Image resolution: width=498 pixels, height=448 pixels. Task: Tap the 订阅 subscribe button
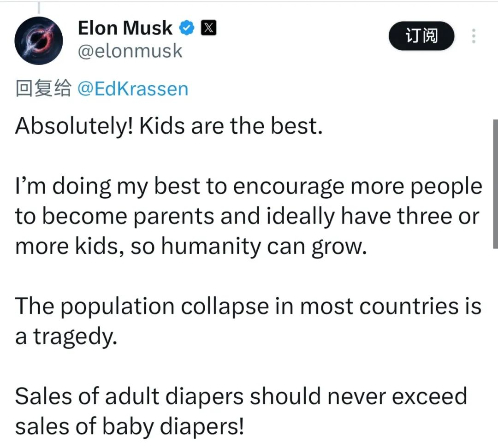421,36
